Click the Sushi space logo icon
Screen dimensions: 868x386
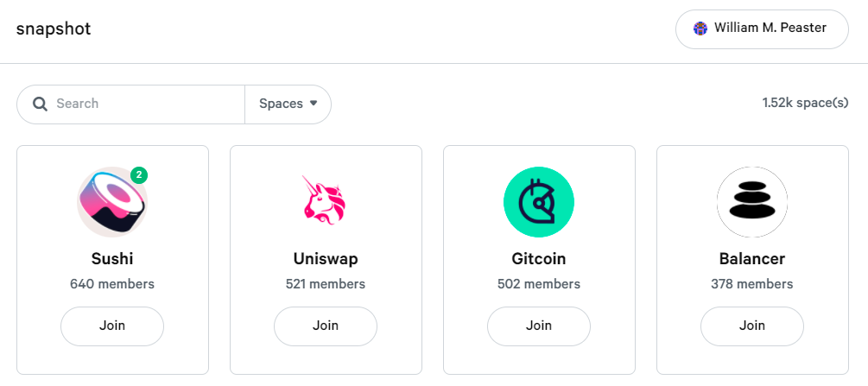pyautogui.click(x=111, y=202)
